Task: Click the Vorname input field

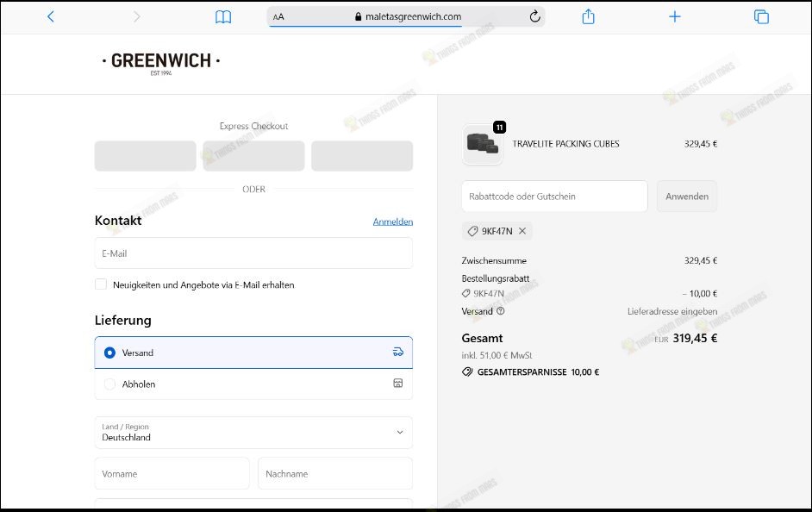Action: point(172,474)
